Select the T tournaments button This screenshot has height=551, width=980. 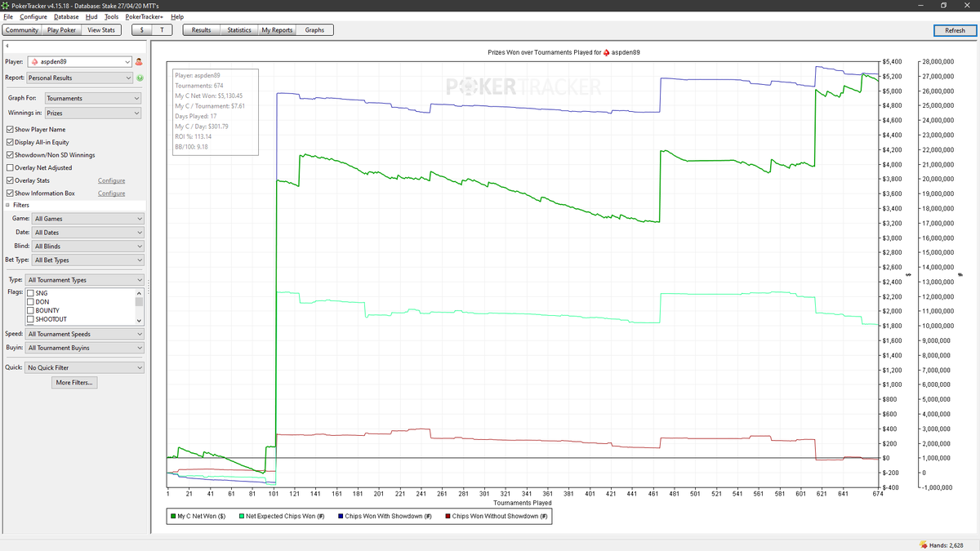click(163, 30)
